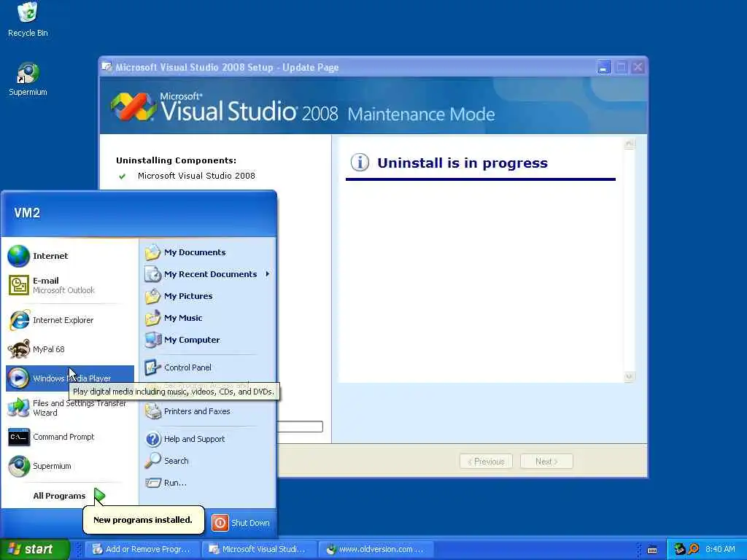Click the system tray icon left of magnifier
Image resolution: width=747 pixels, height=560 pixels.
point(680,549)
